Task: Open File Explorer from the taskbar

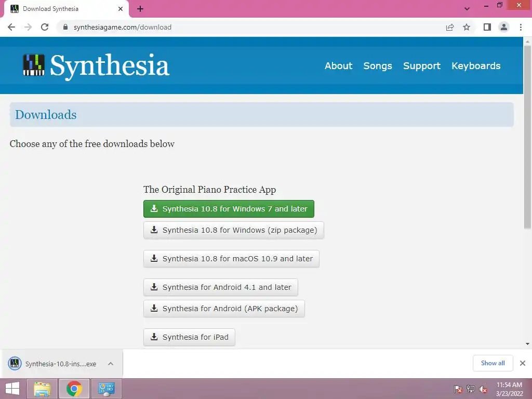Action: coord(42,389)
